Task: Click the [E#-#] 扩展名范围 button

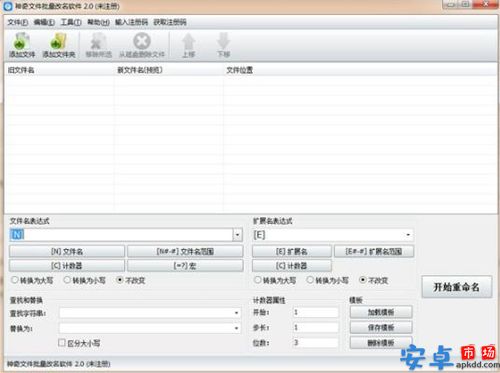Action: pos(374,251)
